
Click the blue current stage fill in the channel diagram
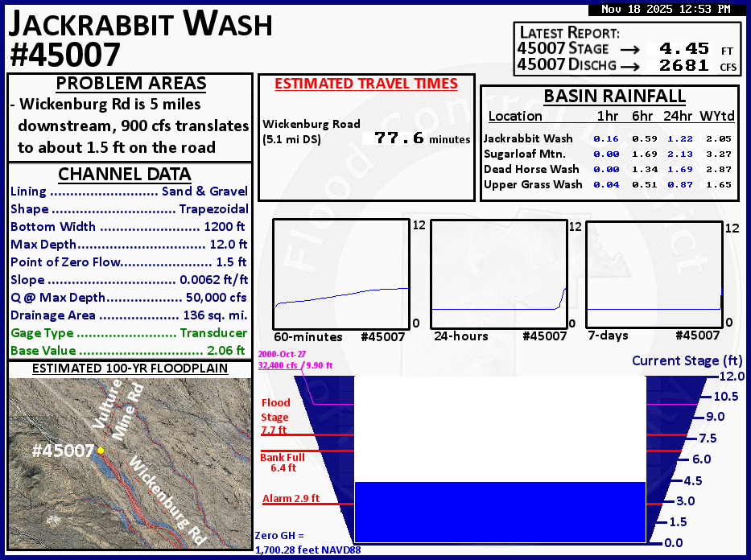(499, 511)
